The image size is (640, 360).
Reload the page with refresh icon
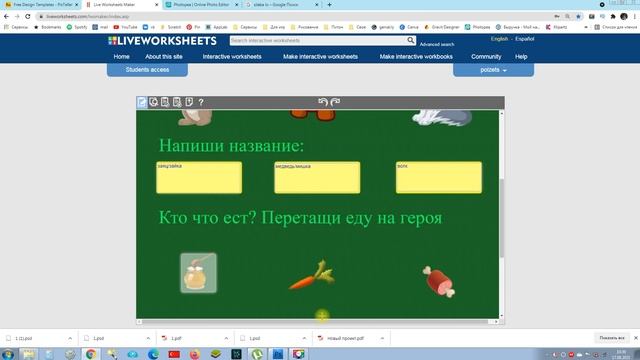click(28, 16)
